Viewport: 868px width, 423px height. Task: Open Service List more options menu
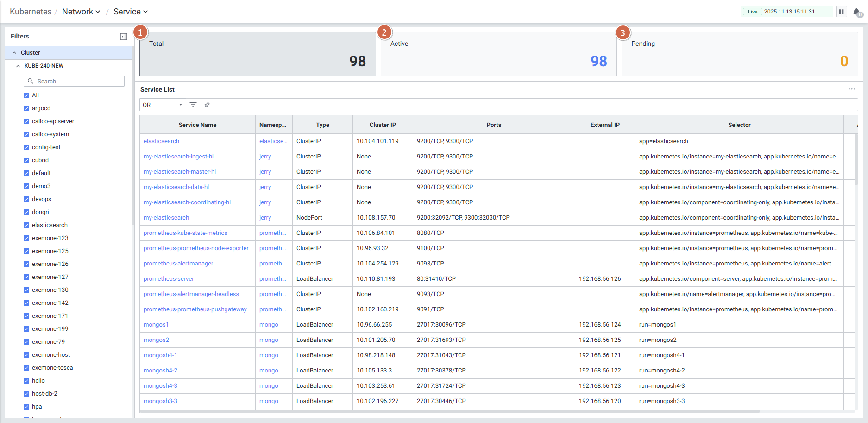coord(851,89)
